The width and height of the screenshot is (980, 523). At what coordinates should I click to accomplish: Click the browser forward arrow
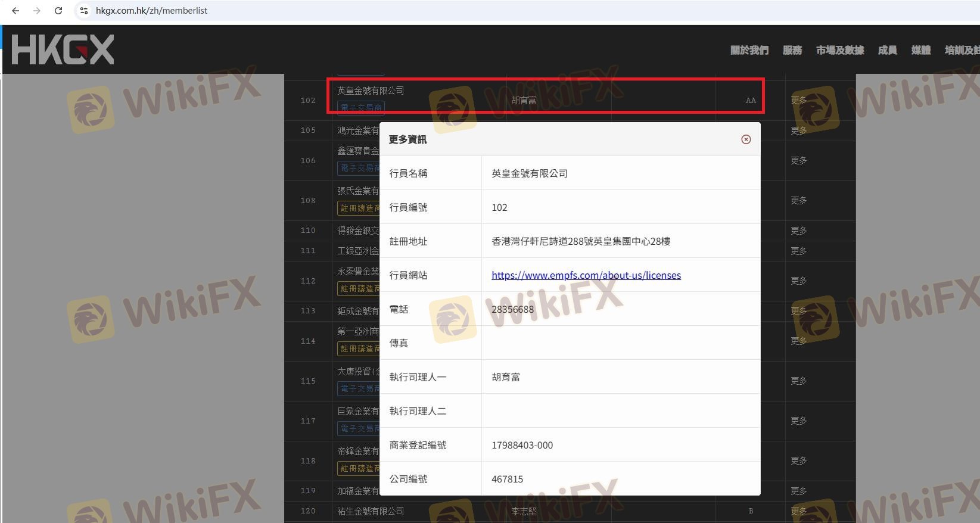click(x=37, y=11)
